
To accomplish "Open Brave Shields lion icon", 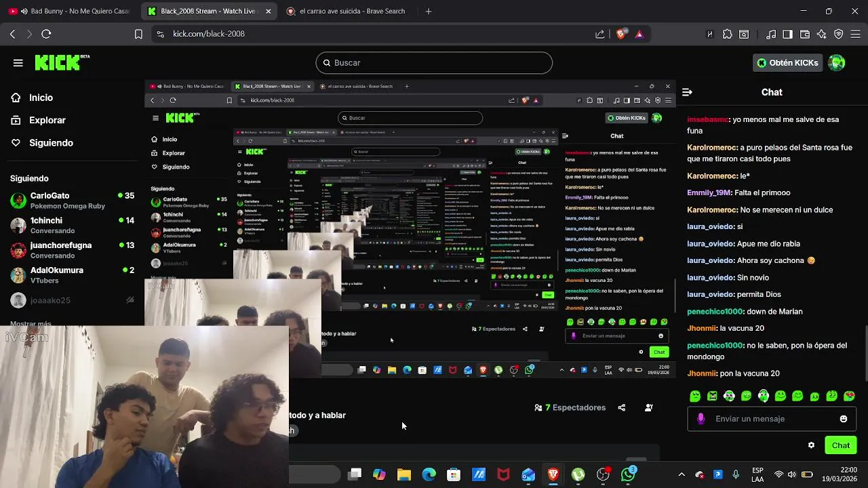I will (x=621, y=34).
